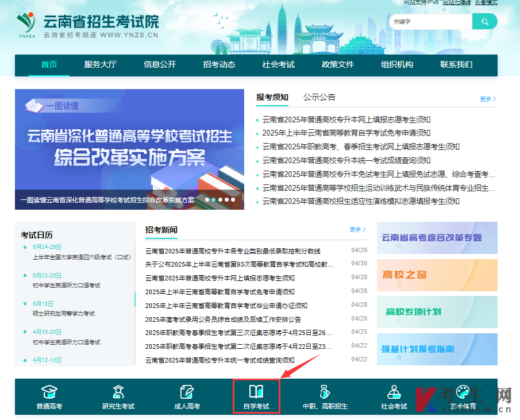
Task: Open the 中职、高职招生 icon
Action: 325,392
